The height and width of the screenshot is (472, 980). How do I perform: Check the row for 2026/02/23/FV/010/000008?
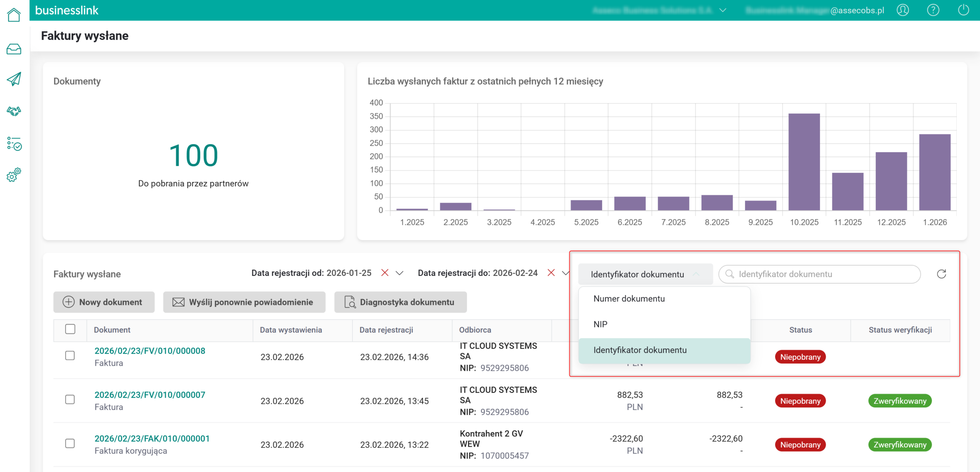point(70,356)
